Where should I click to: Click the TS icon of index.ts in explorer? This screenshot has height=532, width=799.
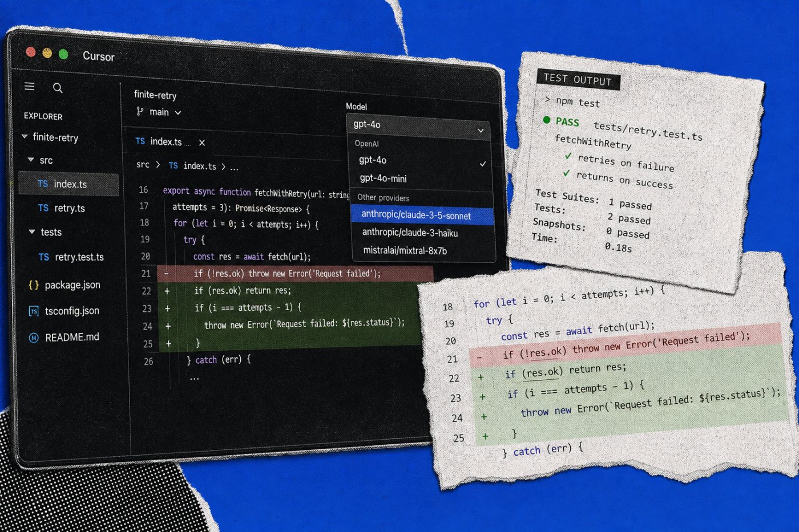[43, 184]
